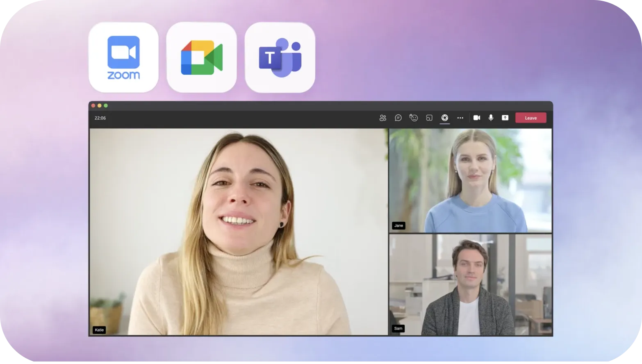Image resolution: width=642 pixels, height=364 pixels.
Task: Open the meeting chat
Action: 398,118
